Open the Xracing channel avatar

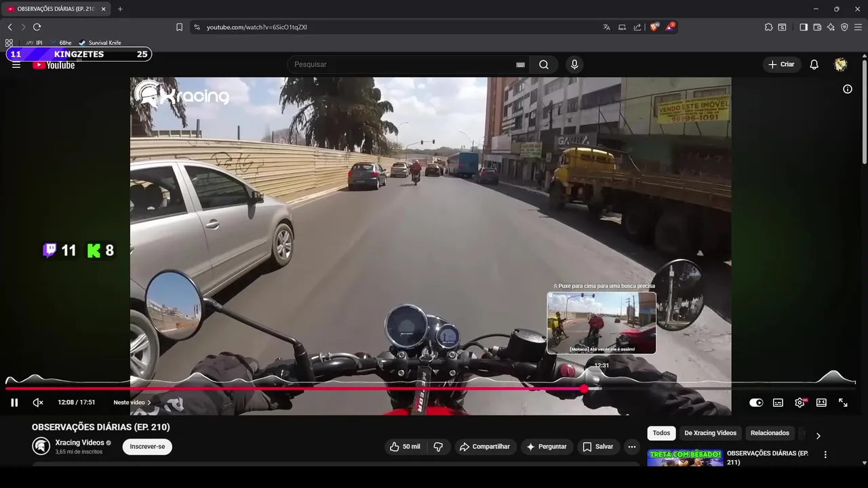(x=41, y=446)
